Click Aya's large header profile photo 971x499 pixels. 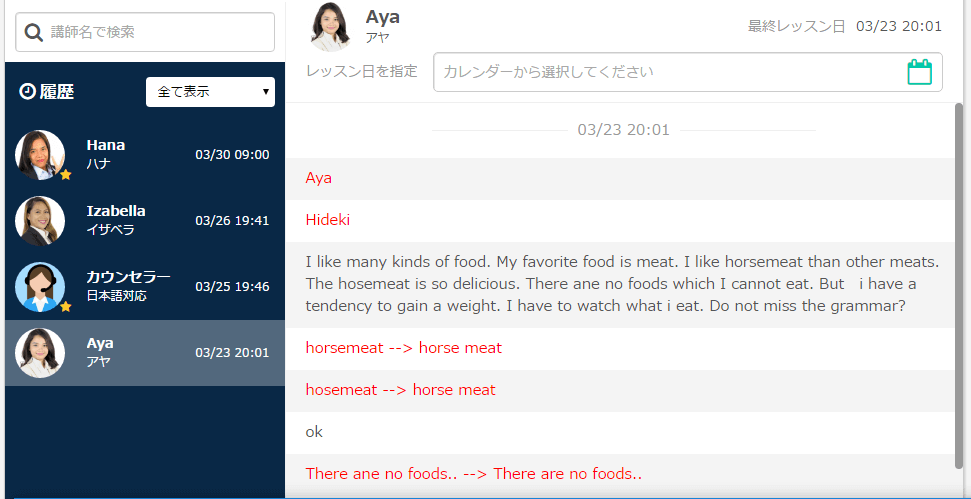point(331,27)
